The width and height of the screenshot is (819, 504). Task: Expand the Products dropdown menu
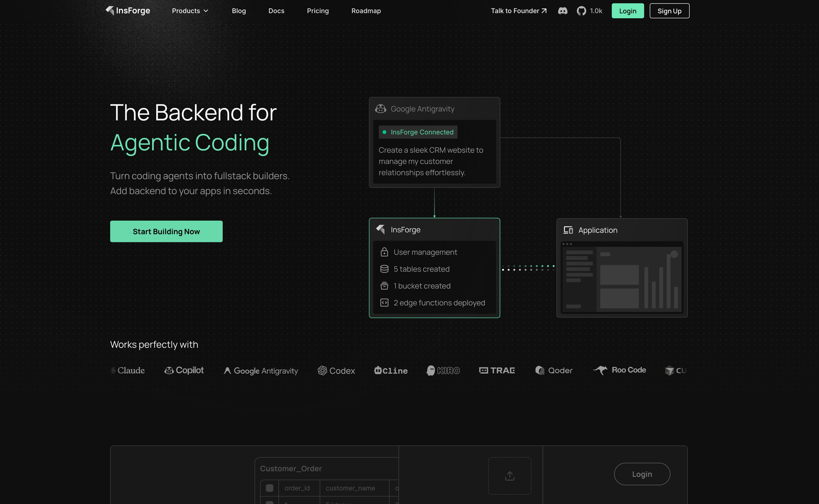tap(190, 11)
